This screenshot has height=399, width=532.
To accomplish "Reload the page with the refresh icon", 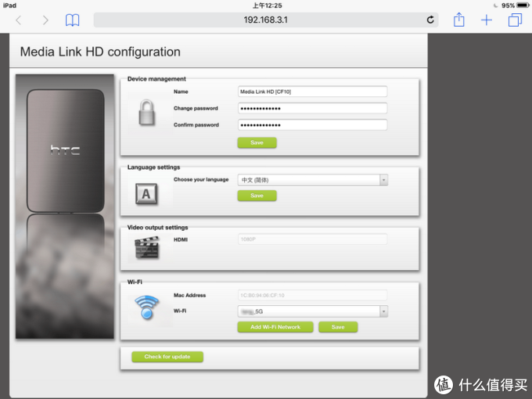I will [x=430, y=20].
